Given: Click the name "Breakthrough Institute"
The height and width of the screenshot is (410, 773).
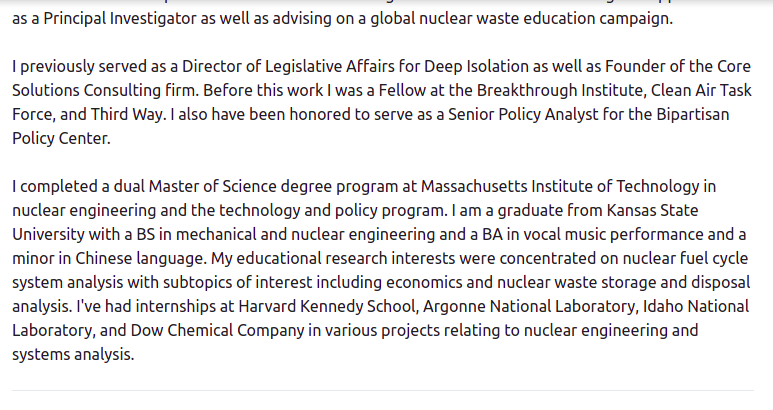Looking at the screenshot, I should [x=560, y=91].
